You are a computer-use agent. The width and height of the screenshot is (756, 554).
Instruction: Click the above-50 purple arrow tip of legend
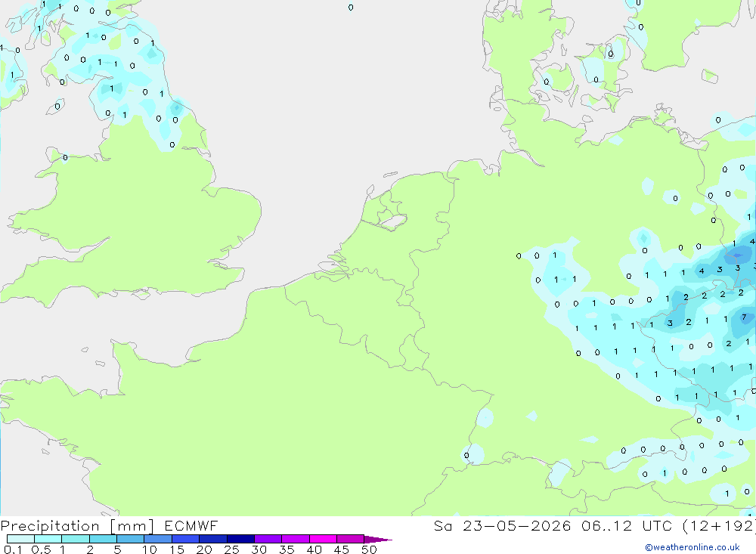tap(377, 540)
